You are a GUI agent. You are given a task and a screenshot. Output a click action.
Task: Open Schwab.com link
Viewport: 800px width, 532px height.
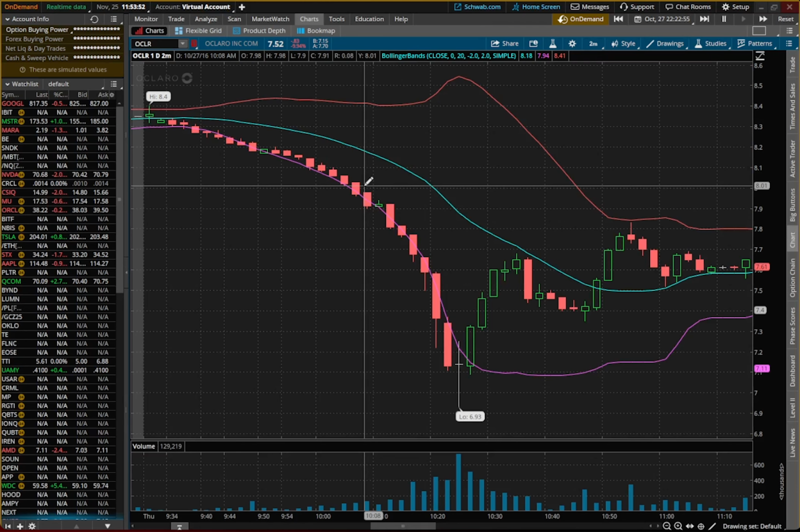pyautogui.click(x=477, y=7)
